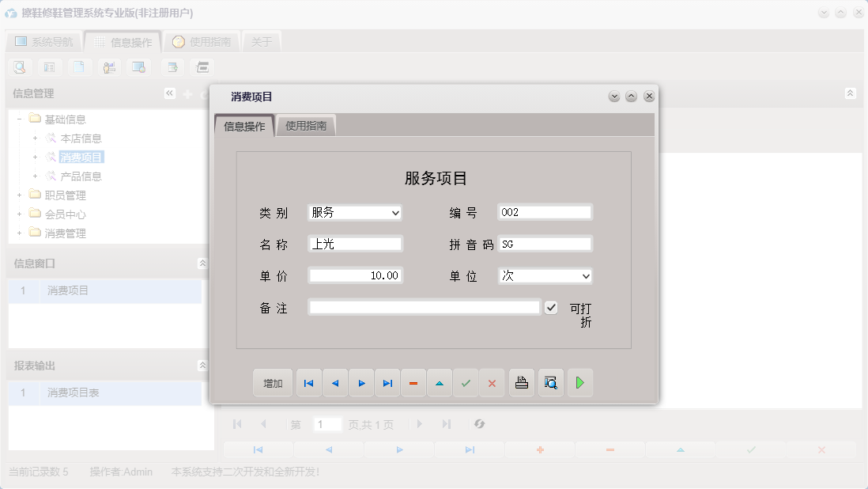Click the blank document icon in the top toolbar
868x489 pixels.
[x=79, y=66]
